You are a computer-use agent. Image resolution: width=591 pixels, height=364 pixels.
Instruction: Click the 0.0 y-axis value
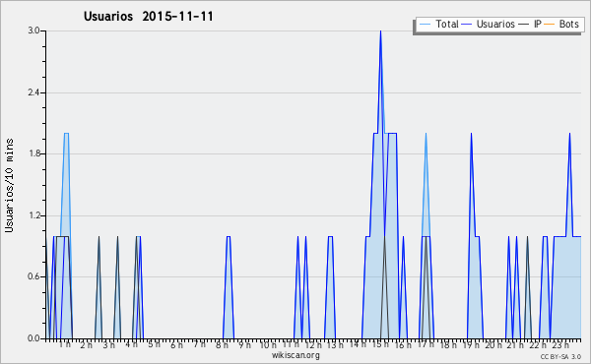pyautogui.click(x=33, y=338)
